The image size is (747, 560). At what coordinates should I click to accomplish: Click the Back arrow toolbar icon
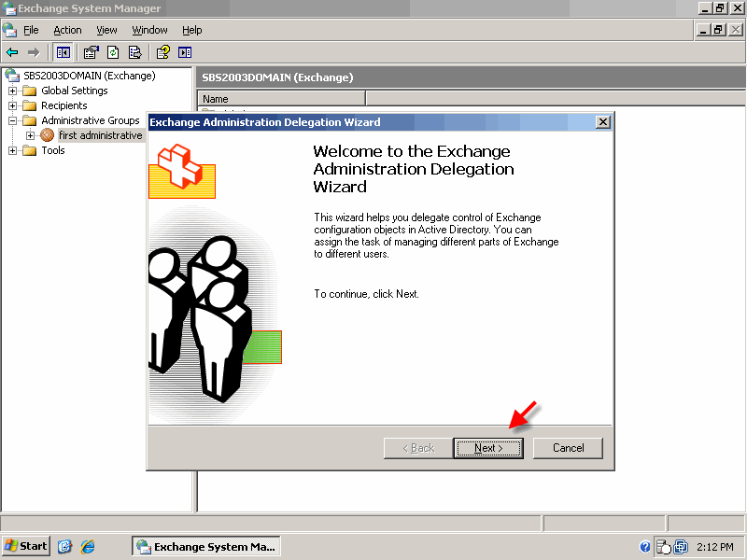12,52
